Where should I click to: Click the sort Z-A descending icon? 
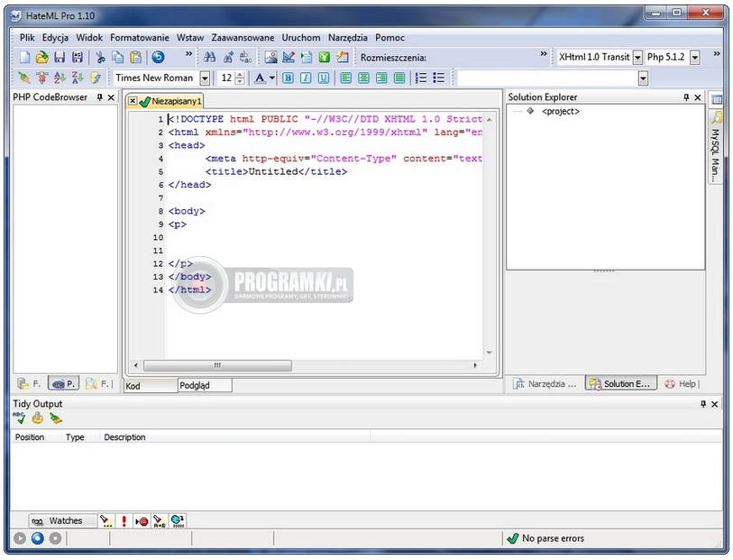pos(78,78)
